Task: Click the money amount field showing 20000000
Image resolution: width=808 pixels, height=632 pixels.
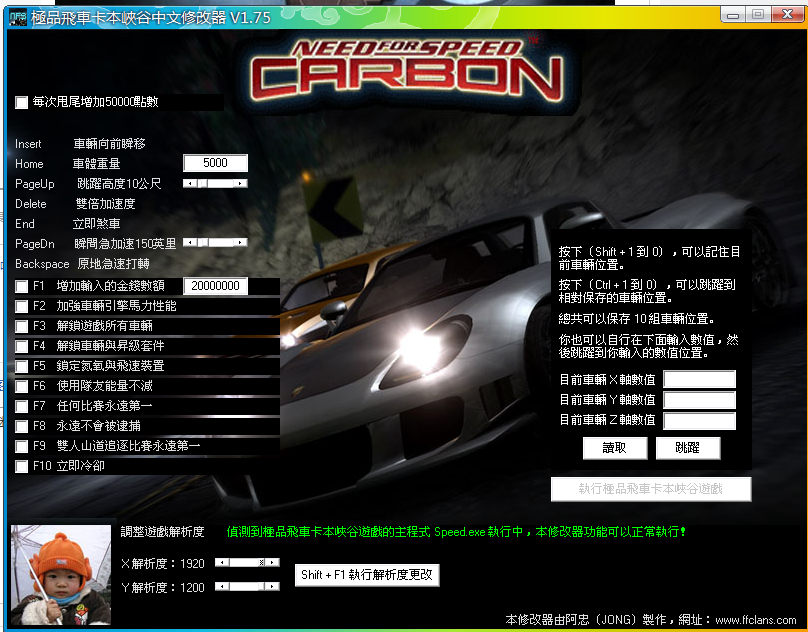Action: coord(215,286)
